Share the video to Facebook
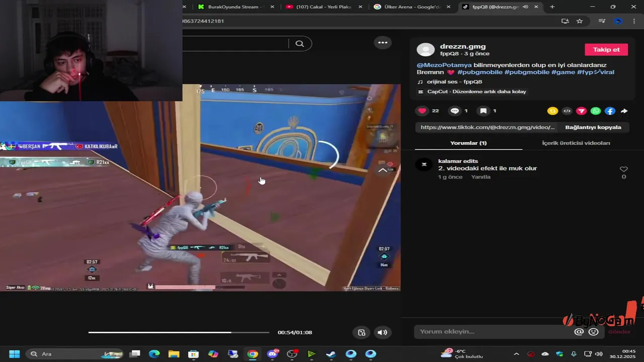The width and height of the screenshot is (644, 362). pyautogui.click(x=610, y=111)
